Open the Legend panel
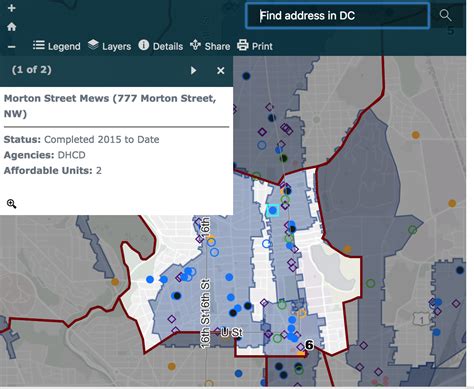 point(57,46)
